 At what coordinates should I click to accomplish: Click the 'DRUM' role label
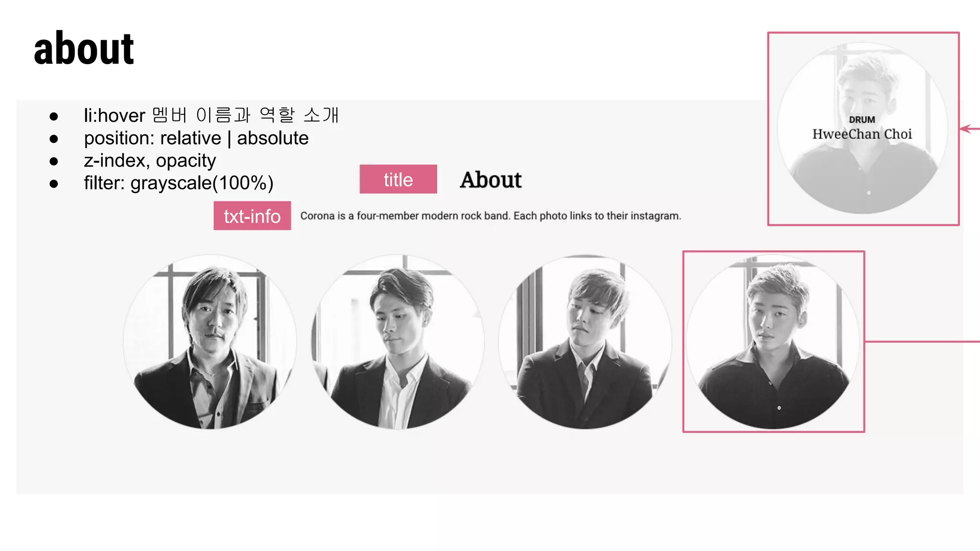(862, 120)
